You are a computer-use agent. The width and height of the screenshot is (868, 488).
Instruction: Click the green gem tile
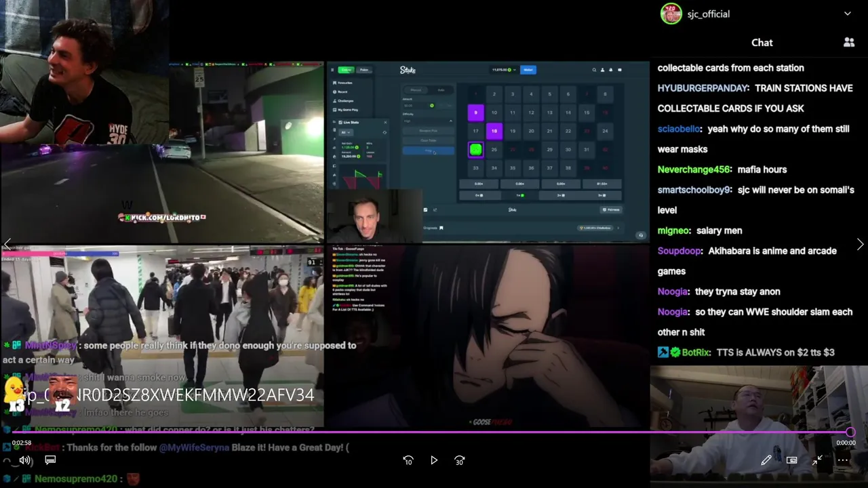476,150
